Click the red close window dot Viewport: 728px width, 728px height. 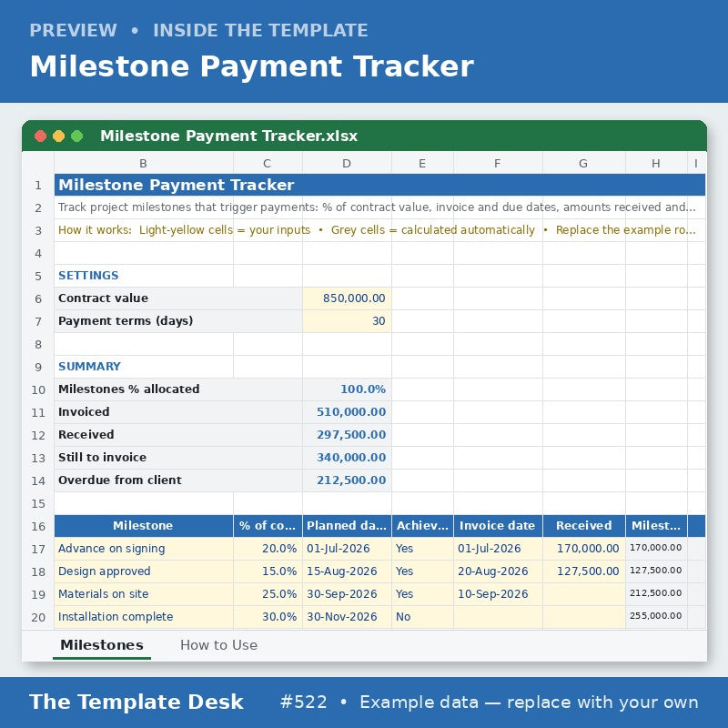pyautogui.click(x=40, y=136)
